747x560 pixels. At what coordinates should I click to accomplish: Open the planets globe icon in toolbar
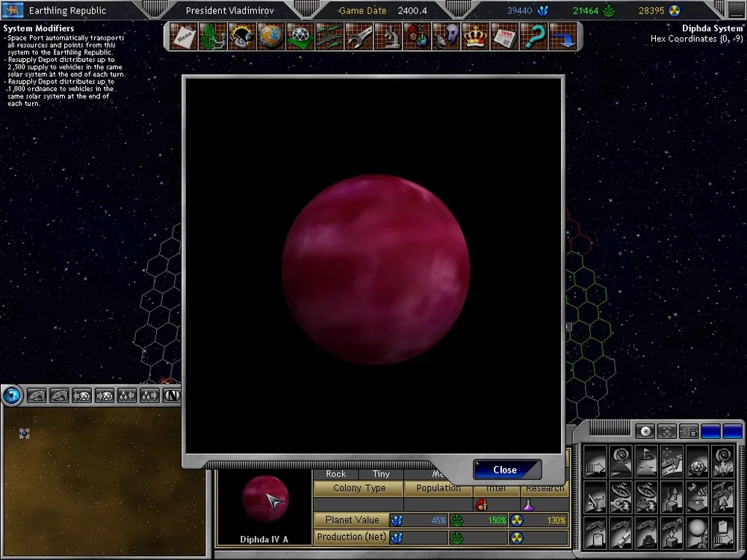pyautogui.click(x=271, y=36)
